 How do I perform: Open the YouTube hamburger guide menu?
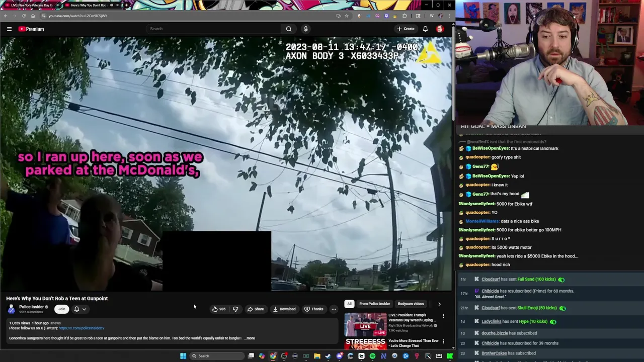9,29
